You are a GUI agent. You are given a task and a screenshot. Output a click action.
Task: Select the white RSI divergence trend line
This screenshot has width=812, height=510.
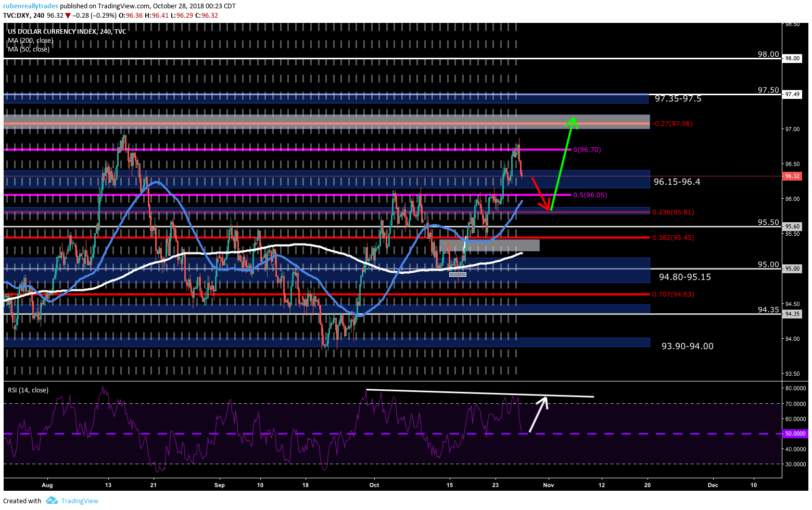point(480,393)
